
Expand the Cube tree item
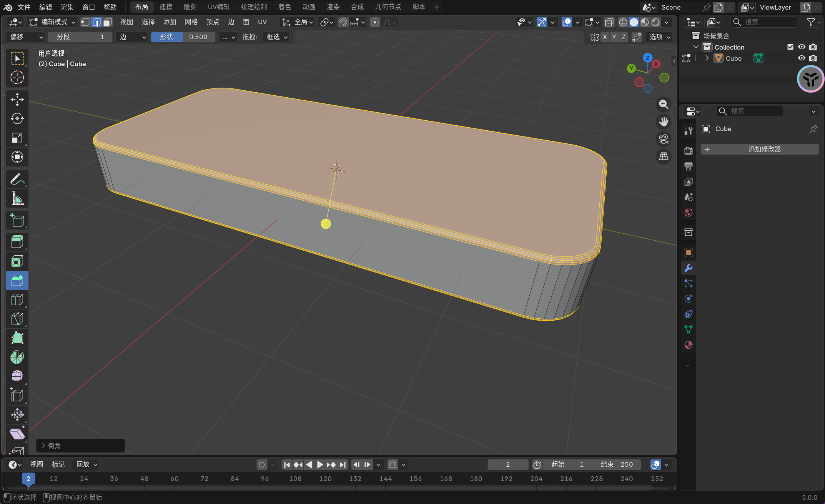707,58
